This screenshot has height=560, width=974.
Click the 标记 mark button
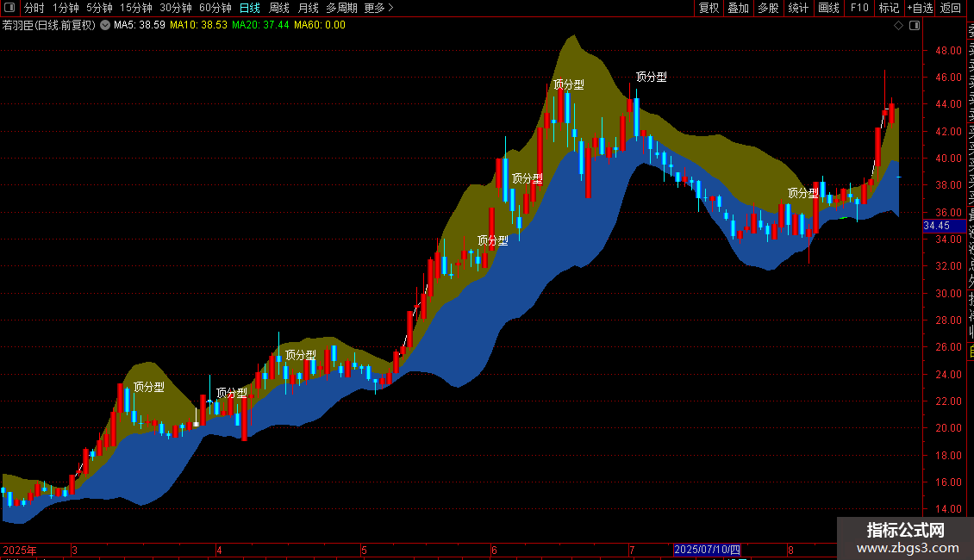[x=889, y=8]
